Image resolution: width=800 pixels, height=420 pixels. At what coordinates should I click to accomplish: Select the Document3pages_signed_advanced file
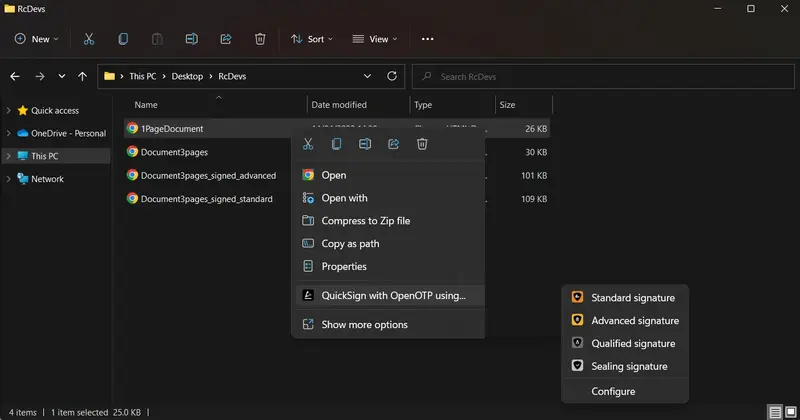click(208, 176)
